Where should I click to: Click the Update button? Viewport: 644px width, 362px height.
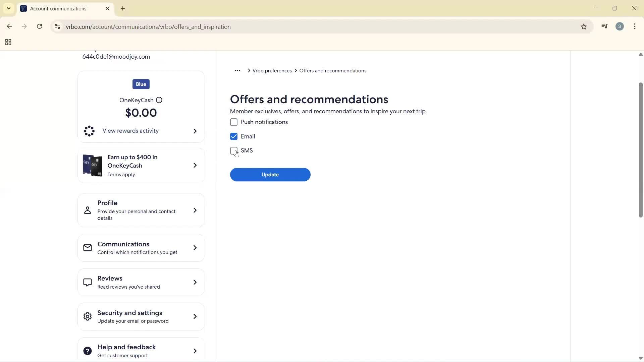click(270, 175)
